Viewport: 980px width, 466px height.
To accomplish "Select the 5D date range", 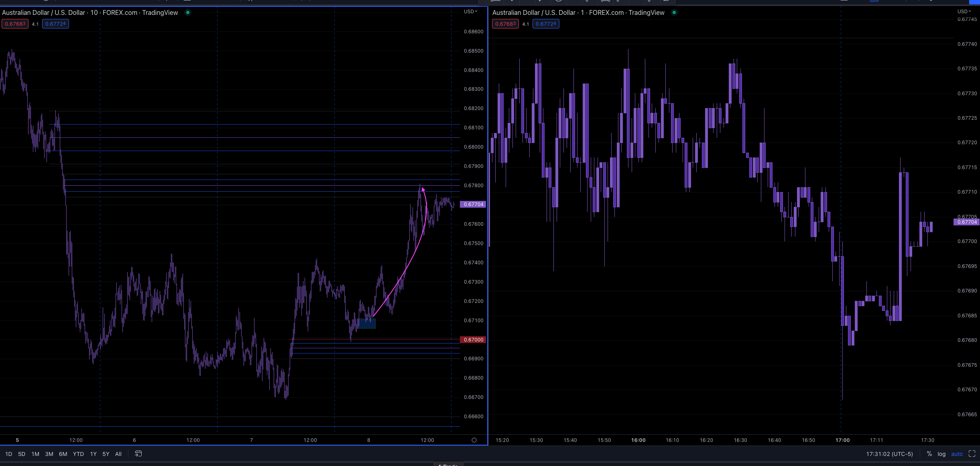I will (x=22, y=454).
